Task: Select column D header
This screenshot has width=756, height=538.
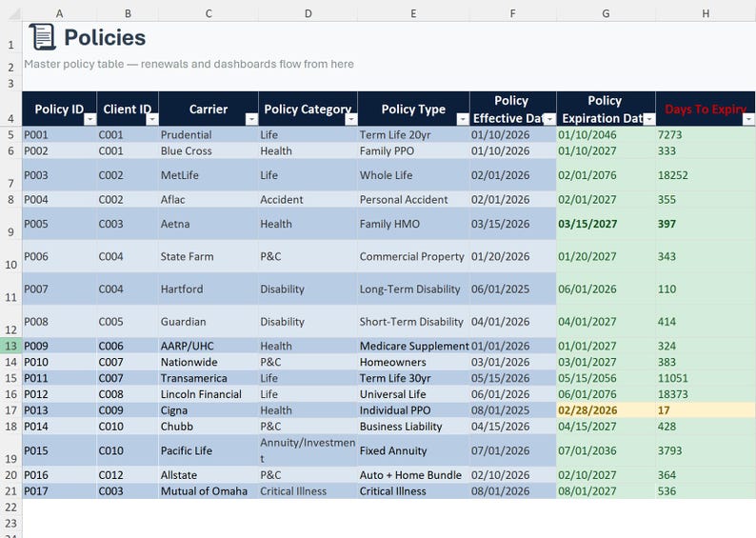Action: tap(308, 13)
